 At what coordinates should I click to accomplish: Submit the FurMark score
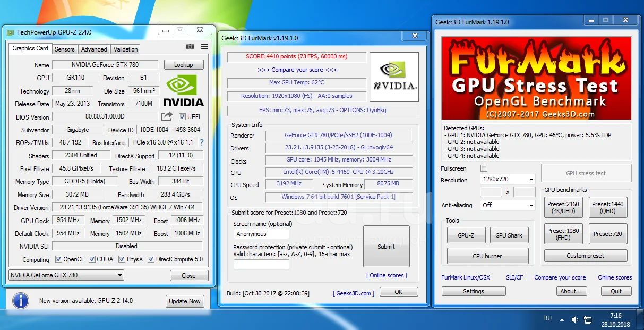(x=387, y=247)
